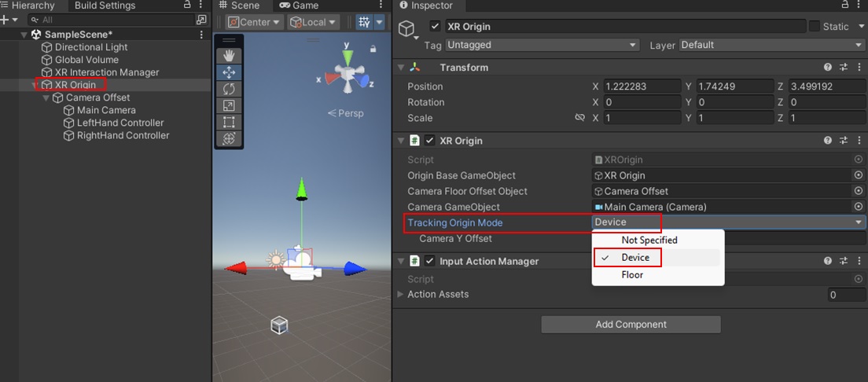Select the combined Transform tool

tap(229, 138)
